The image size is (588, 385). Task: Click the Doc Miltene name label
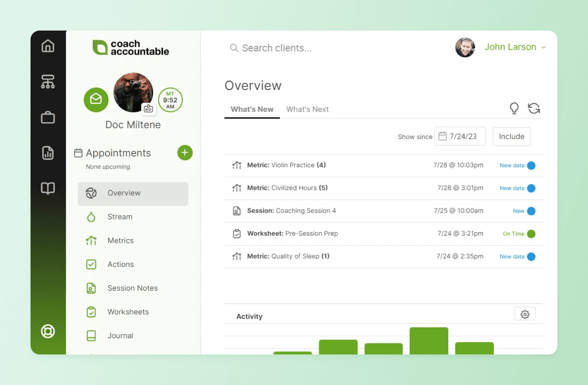click(x=133, y=125)
